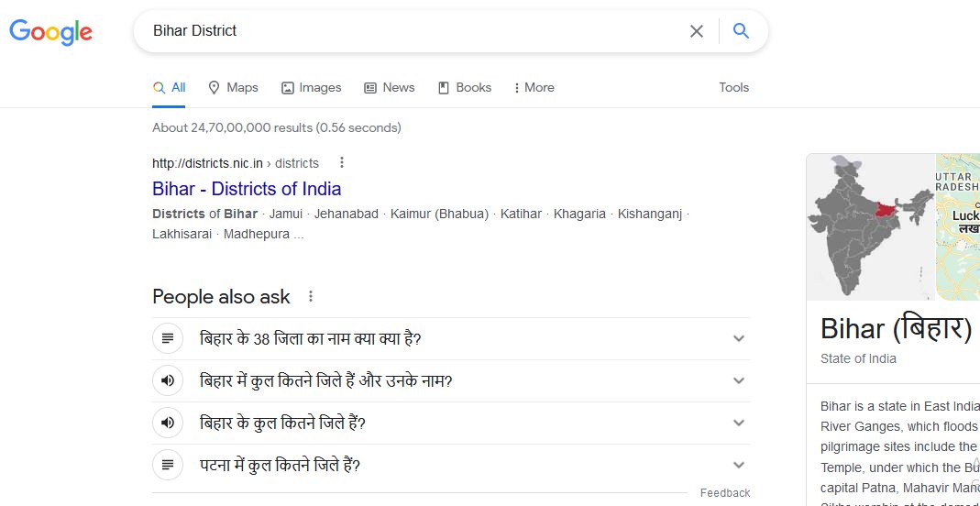Click the Bihar description paragraph

coord(900,453)
